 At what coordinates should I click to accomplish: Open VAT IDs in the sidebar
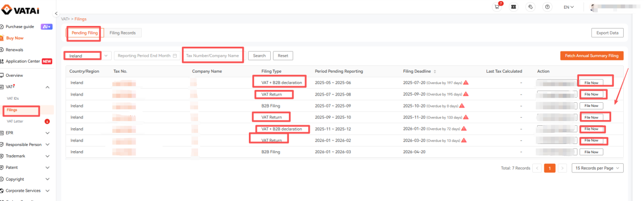(13, 98)
